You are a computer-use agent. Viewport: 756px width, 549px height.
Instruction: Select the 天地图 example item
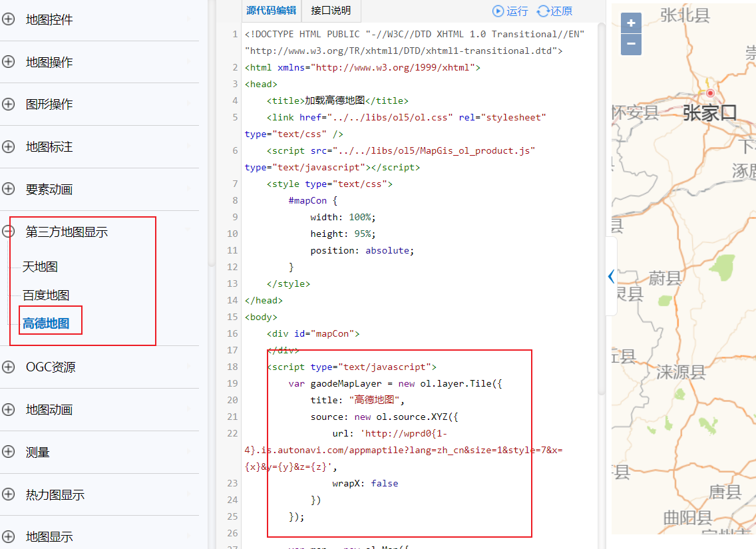[40, 267]
